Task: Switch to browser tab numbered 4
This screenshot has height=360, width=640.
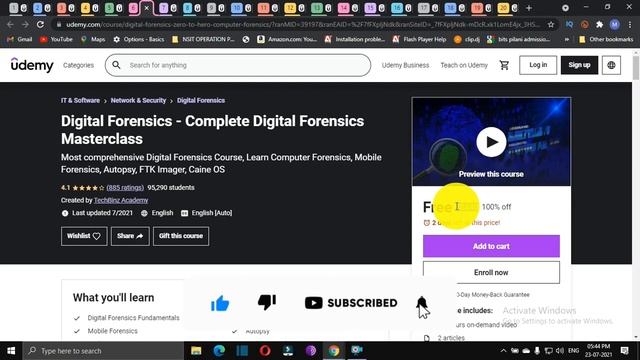Action: click(x=89, y=8)
